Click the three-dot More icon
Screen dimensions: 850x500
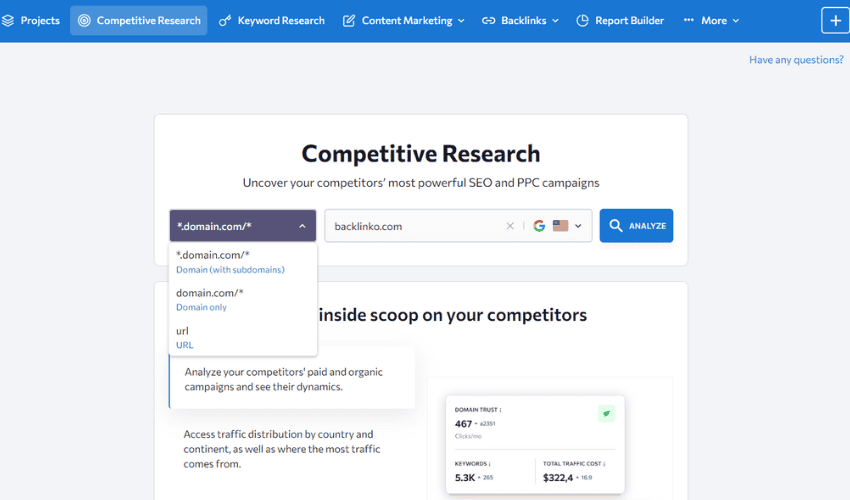pos(688,20)
